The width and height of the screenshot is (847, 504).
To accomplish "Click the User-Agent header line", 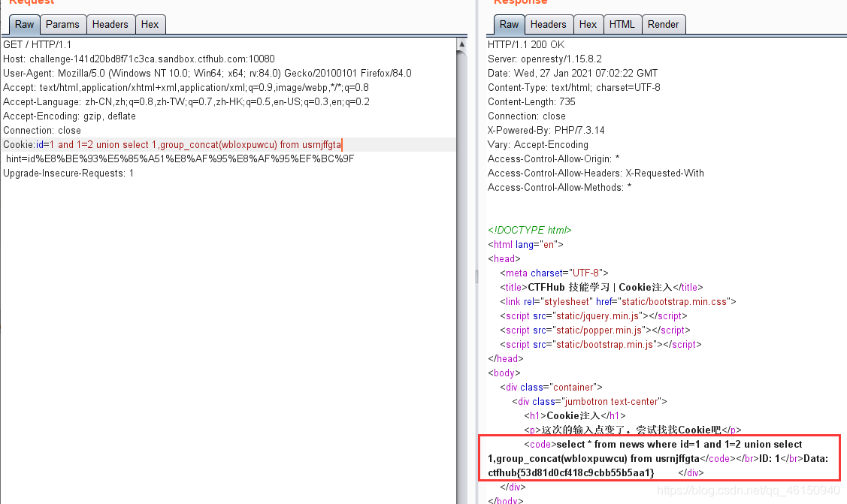I will point(207,74).
